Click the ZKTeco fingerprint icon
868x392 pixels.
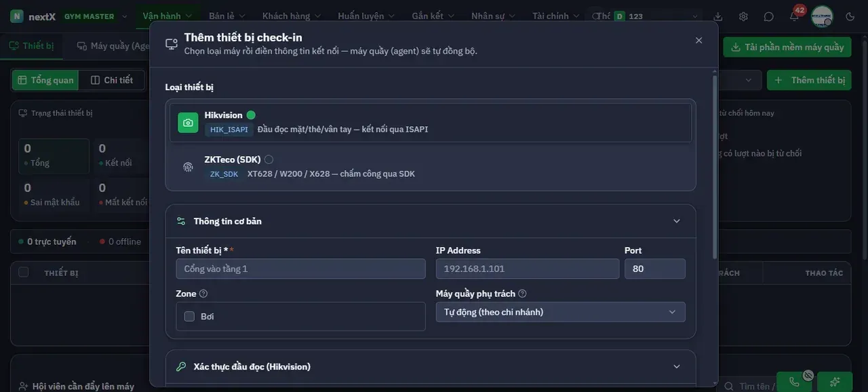(188, 167)
